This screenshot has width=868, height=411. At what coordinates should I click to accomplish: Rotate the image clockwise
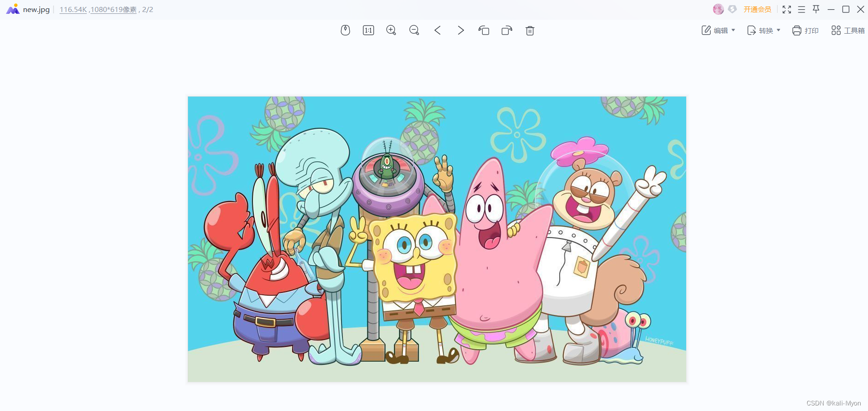click(x=507, y=30)
